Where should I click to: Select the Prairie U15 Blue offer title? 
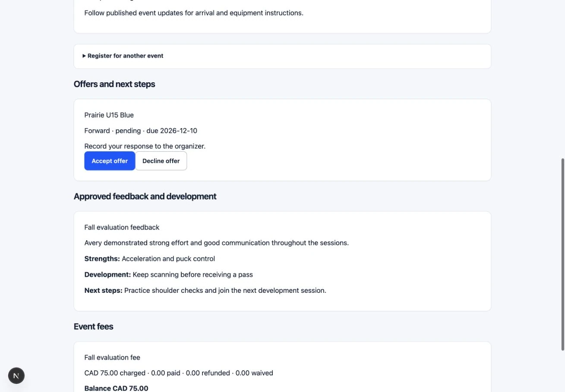tap(109, 115)
